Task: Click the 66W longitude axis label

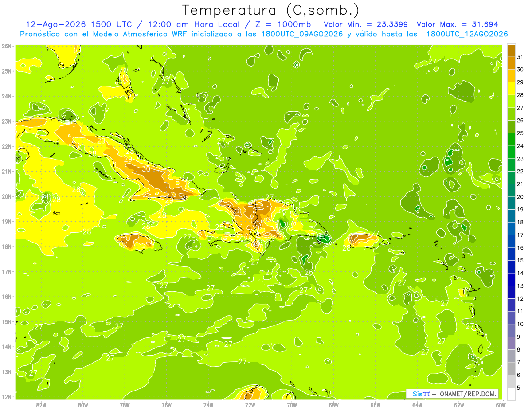Action: click(x=375, y=405)
